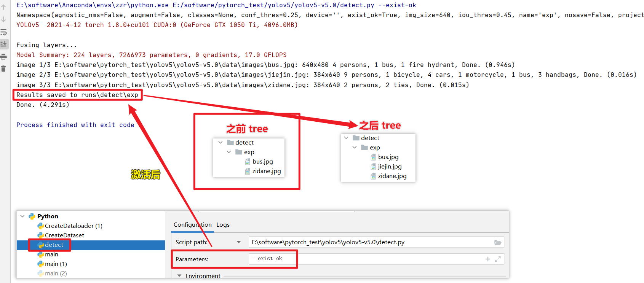This screenshot has height=283, width=644.
Task: Click the 'image 1/3' bus.jpg output line
Action: coord(265,65)
